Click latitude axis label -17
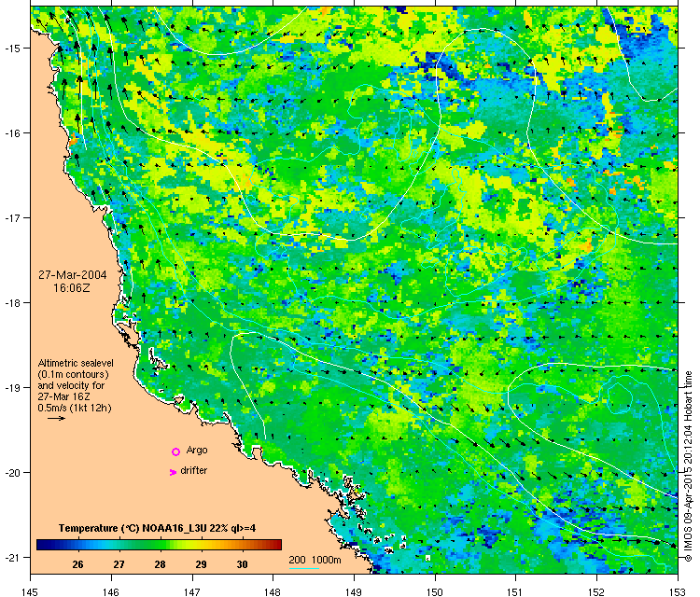This screenshot has width=700, height=597. pyautogui.click(x=11, y=217)
